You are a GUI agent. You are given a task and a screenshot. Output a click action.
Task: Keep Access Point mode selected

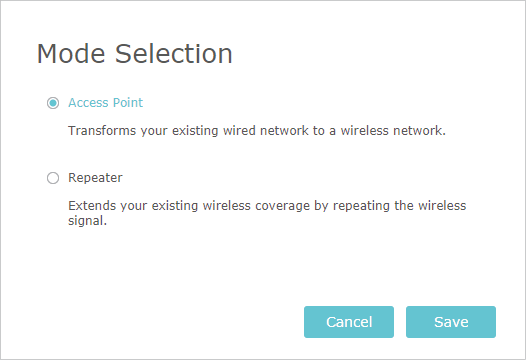(x=53, y=103)
